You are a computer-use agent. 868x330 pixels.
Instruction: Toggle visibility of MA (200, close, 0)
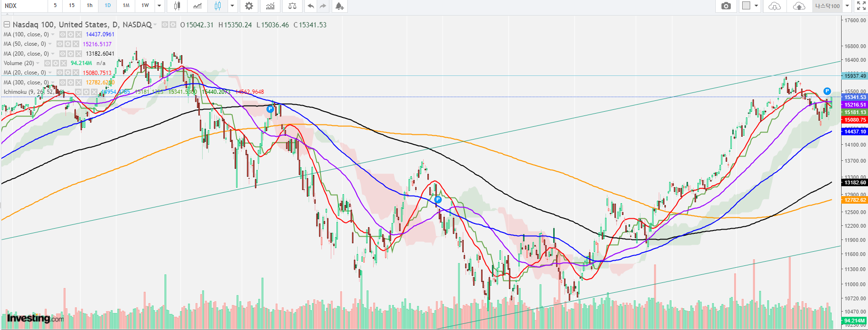[x=63, y=54]
